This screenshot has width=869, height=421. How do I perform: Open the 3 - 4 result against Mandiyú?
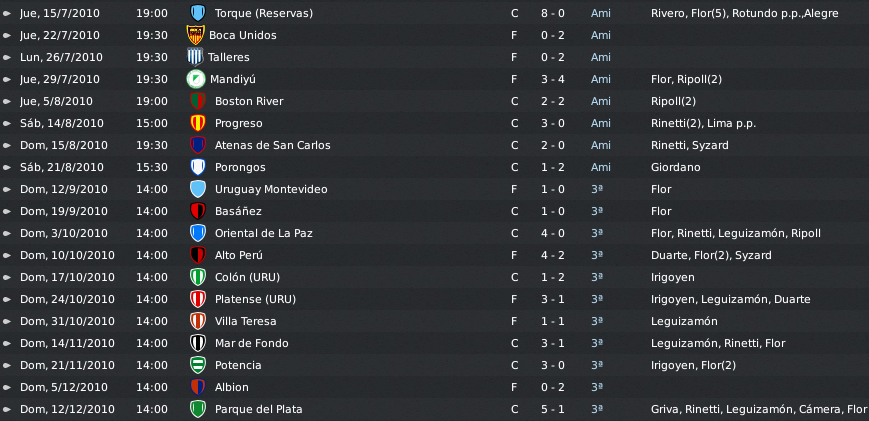click(x=553, y=79)
